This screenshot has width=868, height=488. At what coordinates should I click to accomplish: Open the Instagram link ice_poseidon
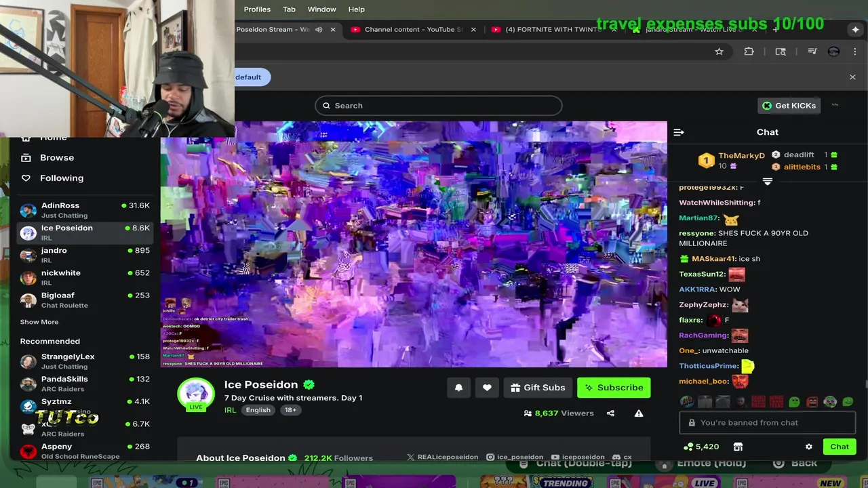(x=515, y=457)
